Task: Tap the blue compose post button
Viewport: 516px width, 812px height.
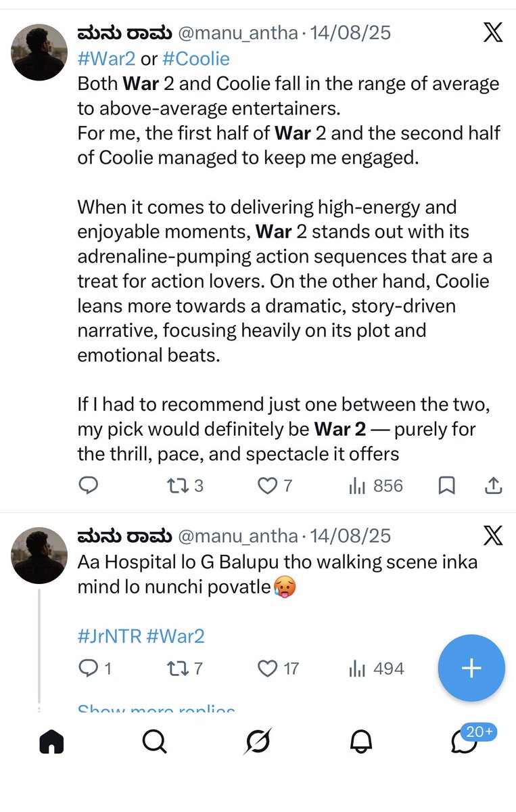Action: pos(471,669)
